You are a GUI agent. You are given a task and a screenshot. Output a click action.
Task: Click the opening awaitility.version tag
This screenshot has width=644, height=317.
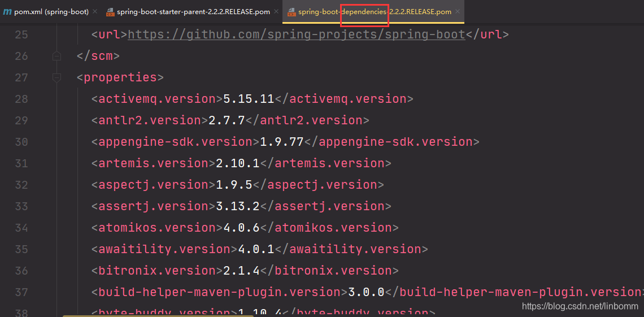(164, 249)
